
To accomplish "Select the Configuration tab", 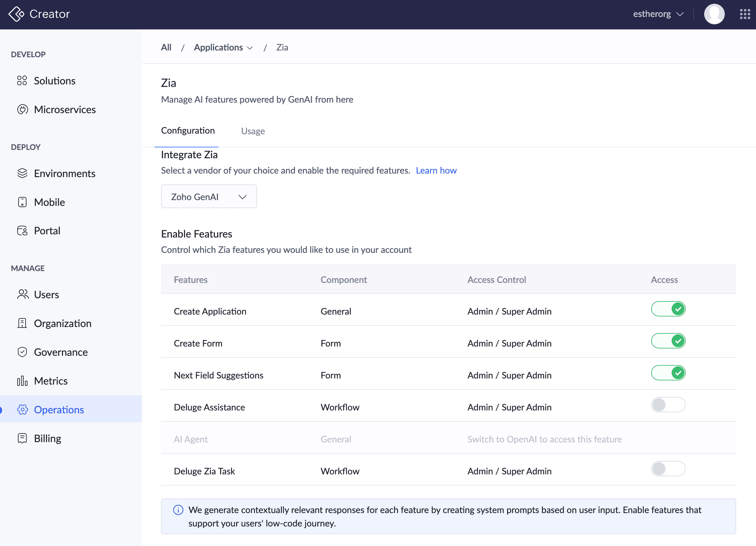I will tap(188, 131).
